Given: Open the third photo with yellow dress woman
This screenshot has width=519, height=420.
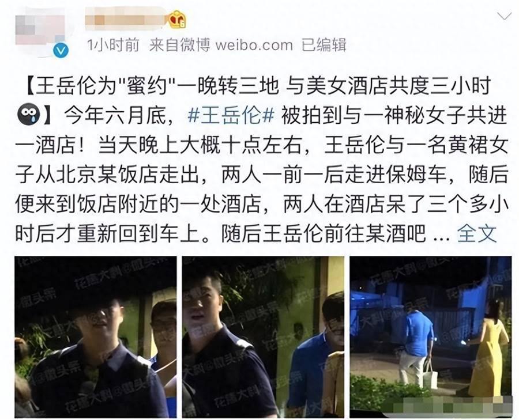Looking at the screenshot, I should tap(430, 336).
